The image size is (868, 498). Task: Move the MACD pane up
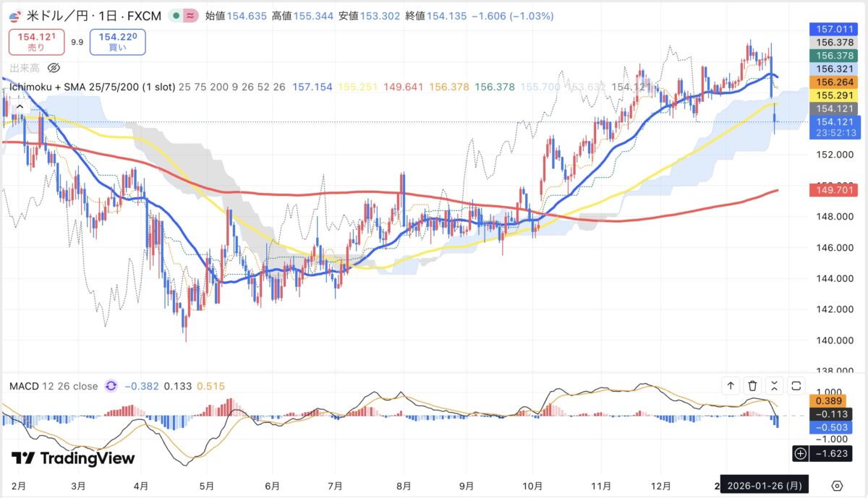click(x=731, y=386)
